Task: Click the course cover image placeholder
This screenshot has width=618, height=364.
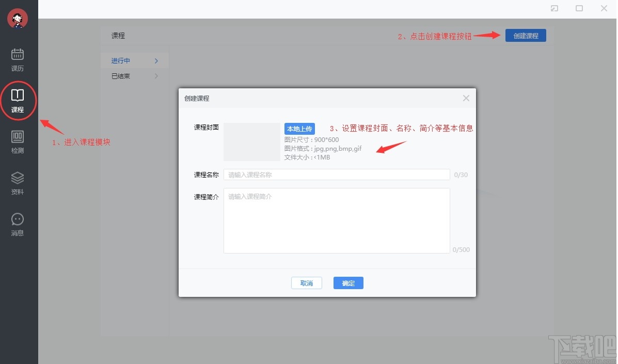Action: (251, 142)
